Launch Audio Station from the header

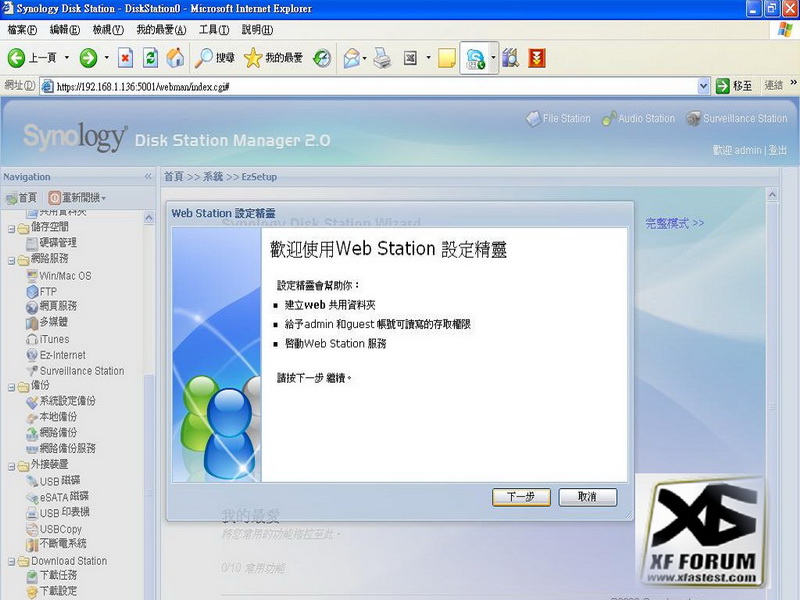(x=638, y=118)
